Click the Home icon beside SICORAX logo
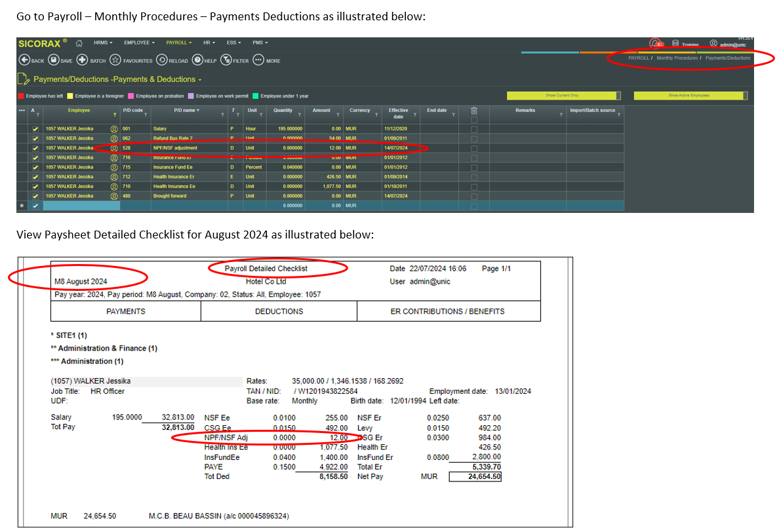 [79, 43]
